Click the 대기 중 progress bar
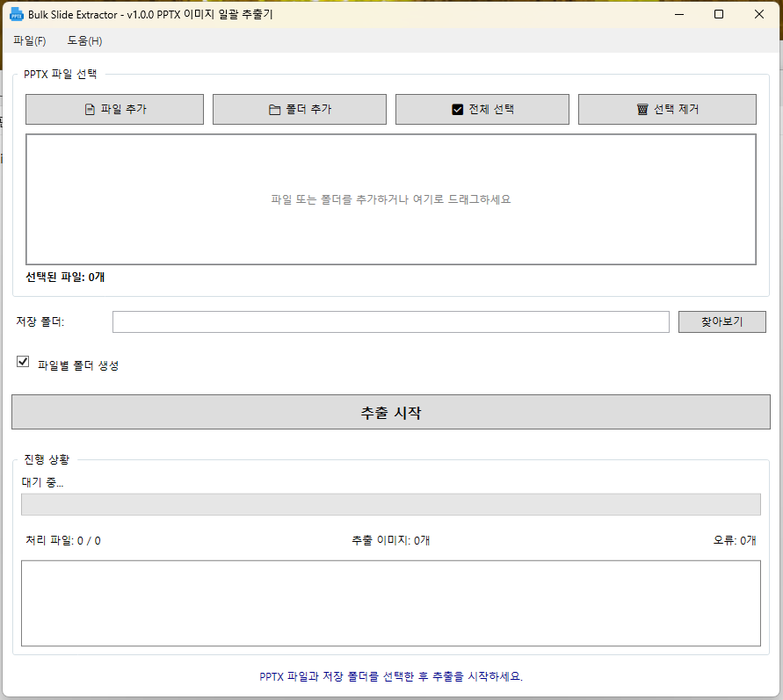The width and height of the screenshot is (783, 700). click(390, 504)
